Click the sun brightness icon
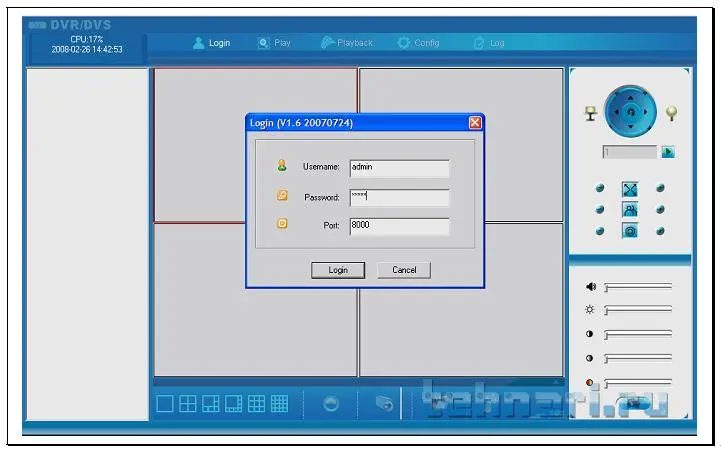Viewport: 721px width, 450px height. tap(589, 310)
